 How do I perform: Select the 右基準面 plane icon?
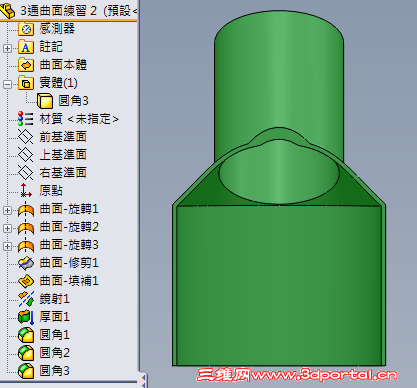click(26, 173)
